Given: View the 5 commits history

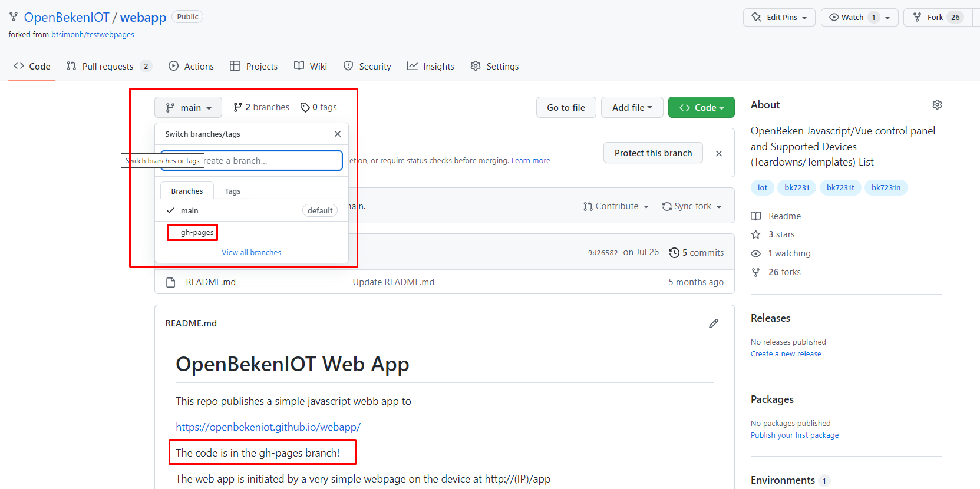Looking at the screenshot, I should point(697,252).
